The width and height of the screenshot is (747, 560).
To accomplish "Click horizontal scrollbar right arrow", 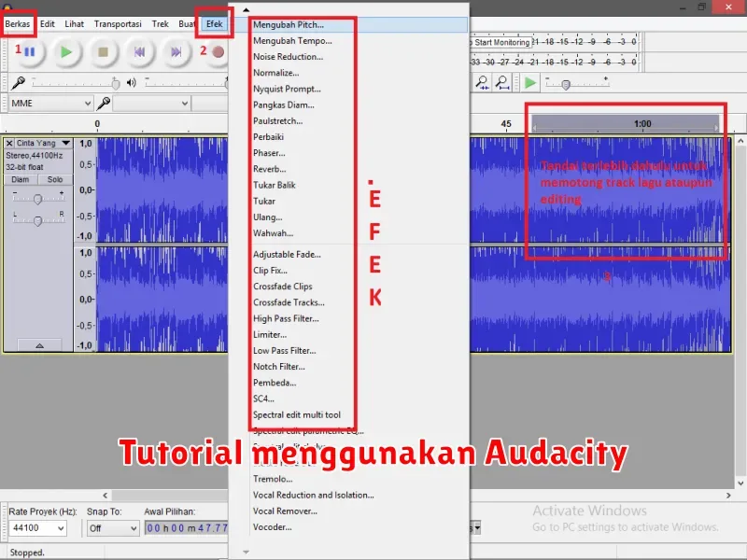I will pos(728,496).
